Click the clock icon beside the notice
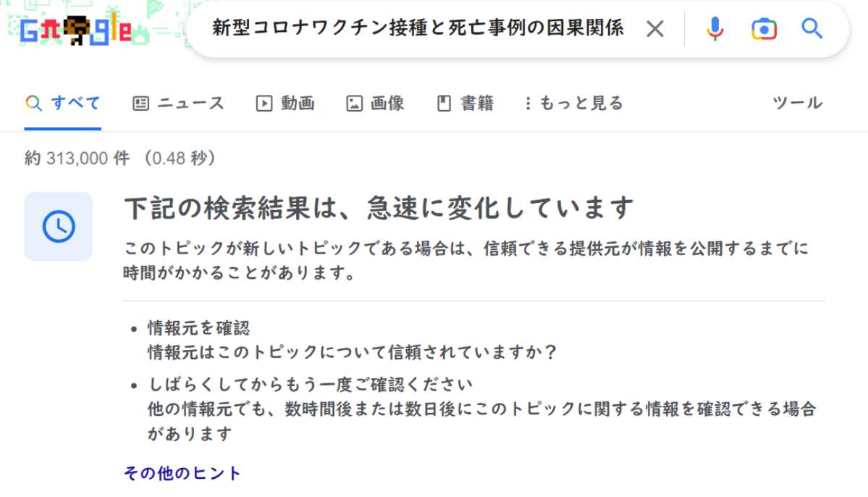Screen dimensions: 868x497 [59, 226]
